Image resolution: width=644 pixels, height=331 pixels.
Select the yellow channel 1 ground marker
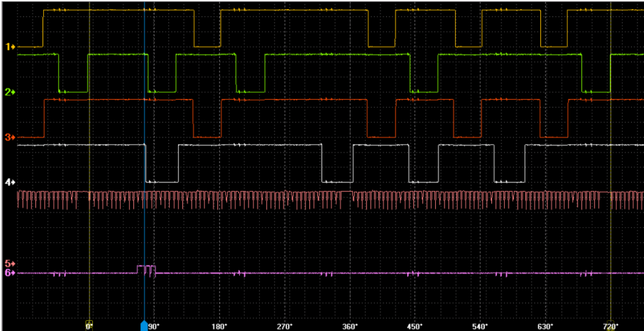(10, 47)
